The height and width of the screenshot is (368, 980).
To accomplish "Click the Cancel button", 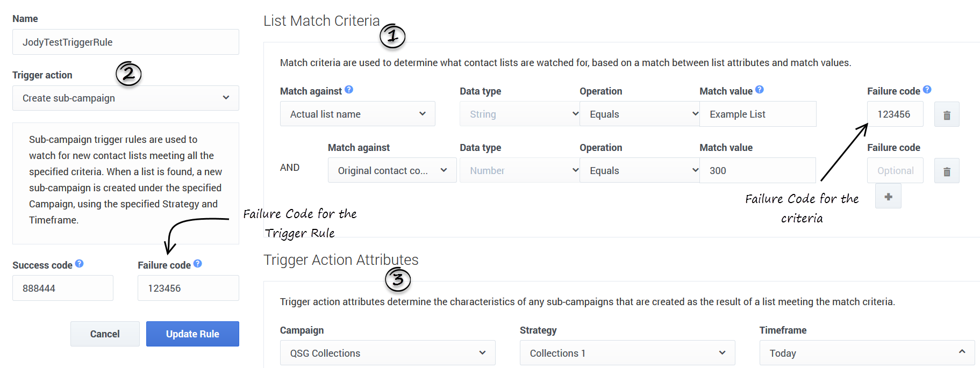I will click(105, 334).
